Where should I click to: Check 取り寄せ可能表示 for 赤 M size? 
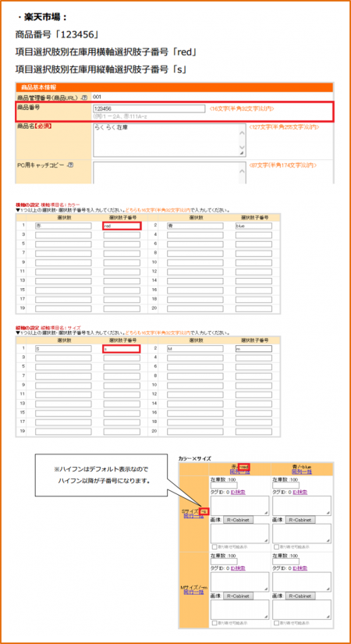214,623
